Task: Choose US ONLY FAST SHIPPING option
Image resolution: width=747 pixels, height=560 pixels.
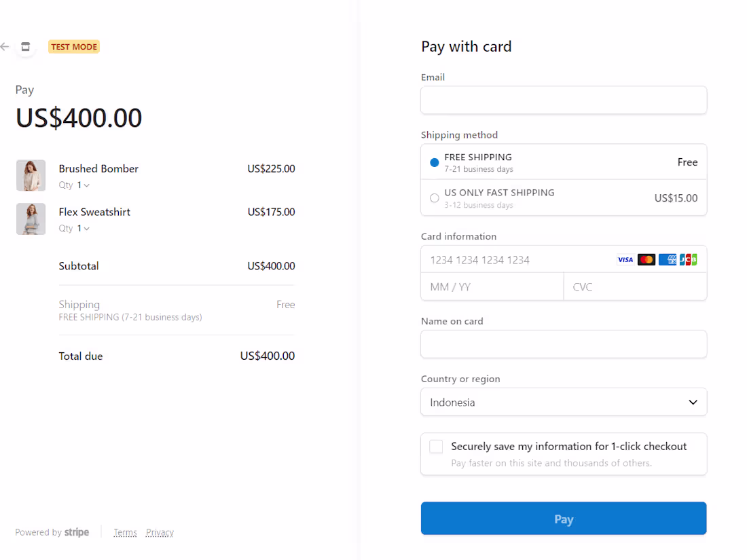Action: [x=433, y=198]
